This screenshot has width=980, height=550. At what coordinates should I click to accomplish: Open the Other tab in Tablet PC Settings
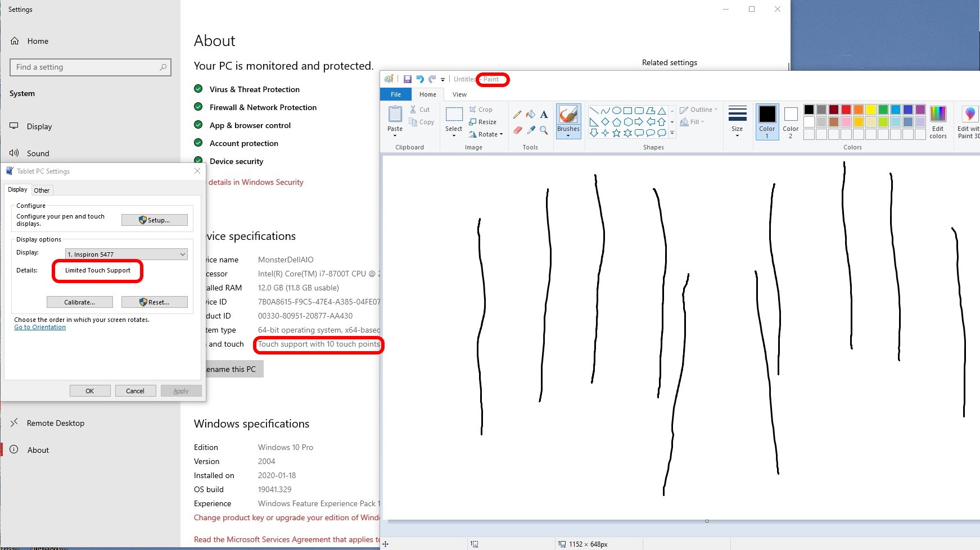click(x=42, y=190)
